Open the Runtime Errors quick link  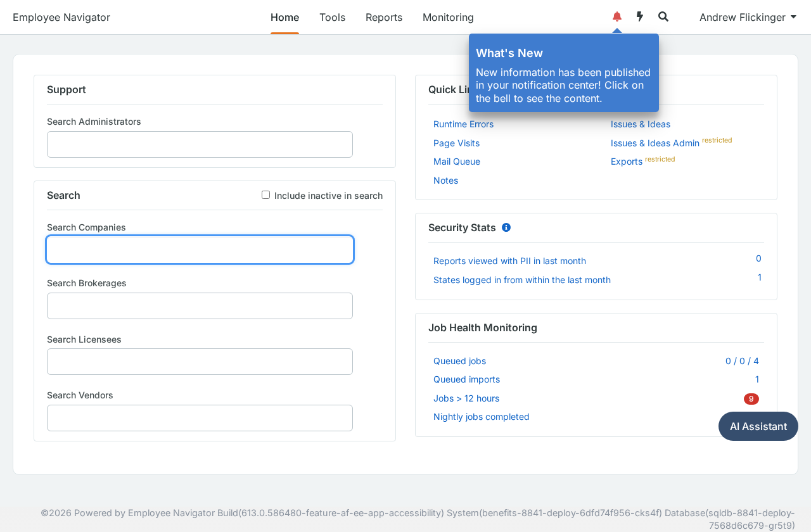tap(463, 124)
